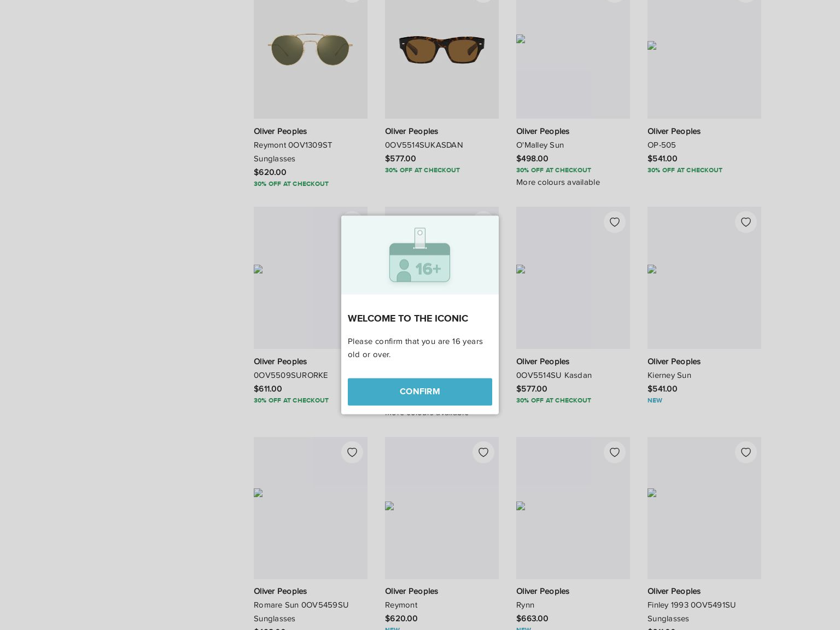840x630 pixels.
Task: Open the Romare Sun product image
Action: (311, 508)
